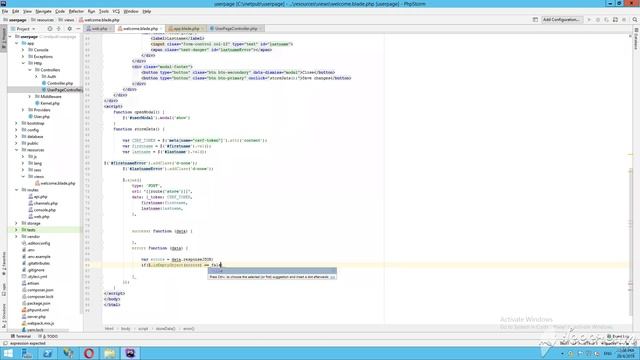Open the Database side tool window

(636, 38)
